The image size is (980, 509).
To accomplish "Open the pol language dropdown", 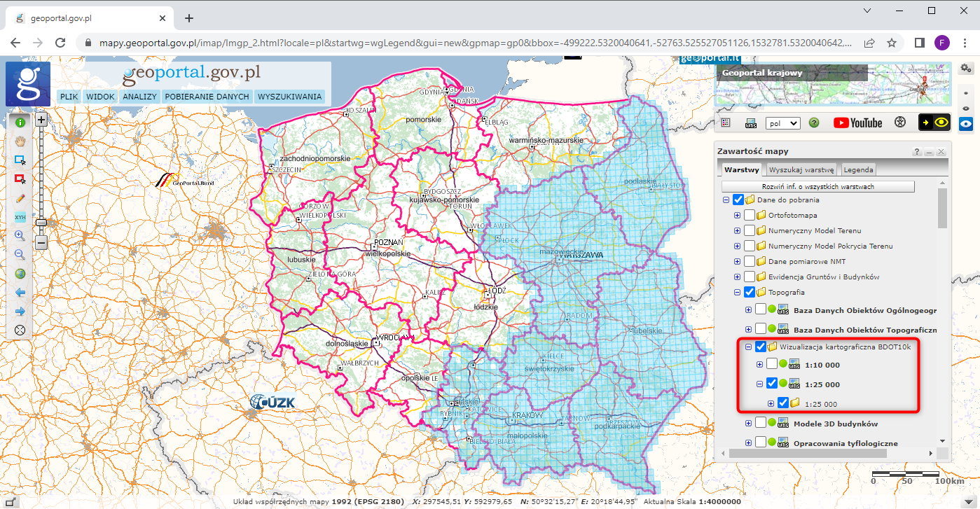I will point(782,123).
